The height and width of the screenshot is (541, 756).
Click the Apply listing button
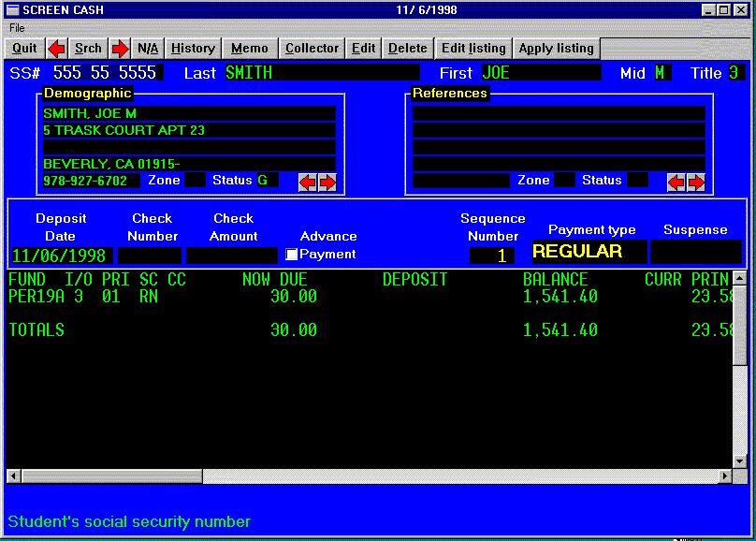tap(557, 49)
